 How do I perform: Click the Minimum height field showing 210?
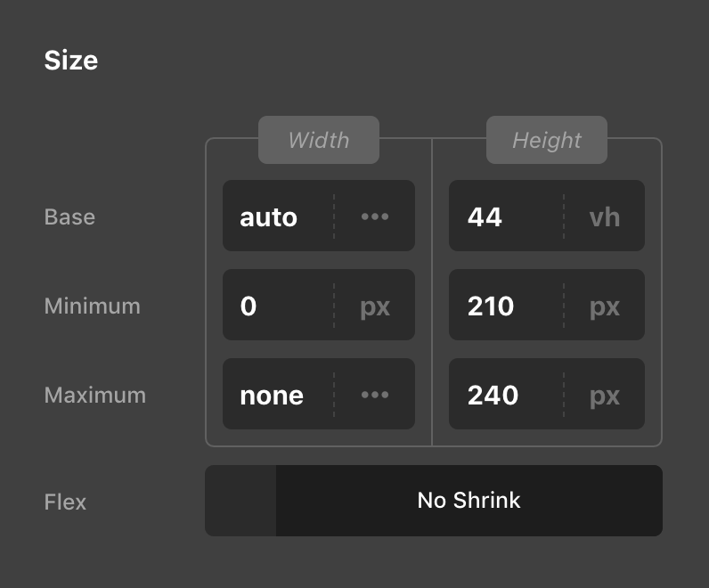point(505,306)
